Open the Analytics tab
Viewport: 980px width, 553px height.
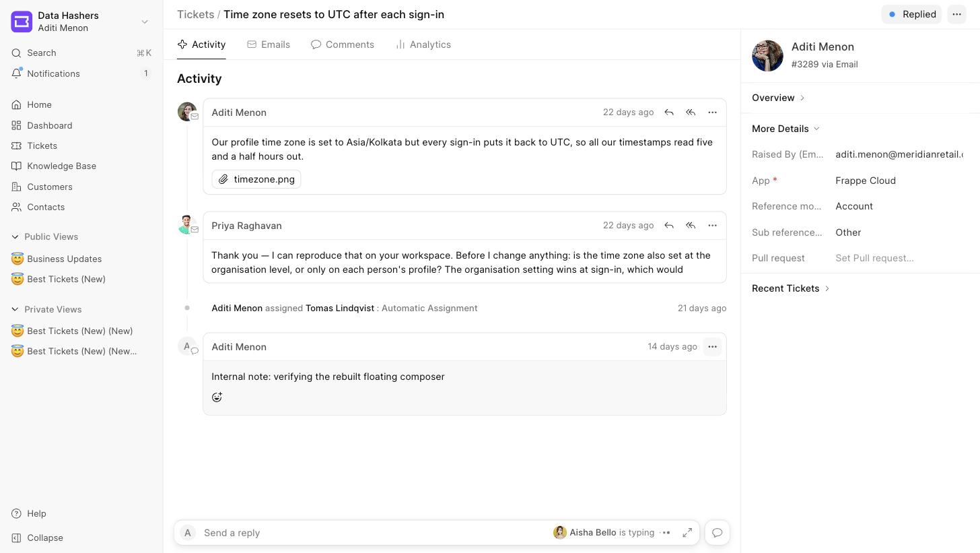423,44
